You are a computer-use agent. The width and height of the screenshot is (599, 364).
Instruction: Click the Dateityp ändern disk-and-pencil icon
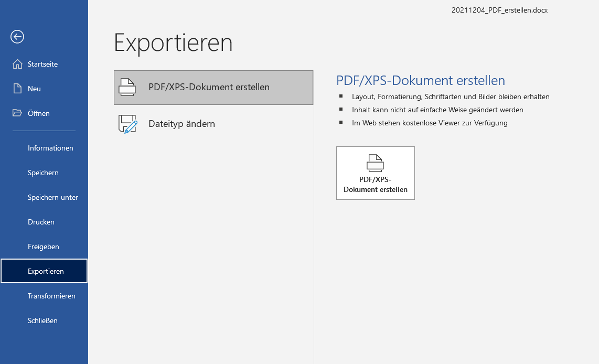click(127, 124)
